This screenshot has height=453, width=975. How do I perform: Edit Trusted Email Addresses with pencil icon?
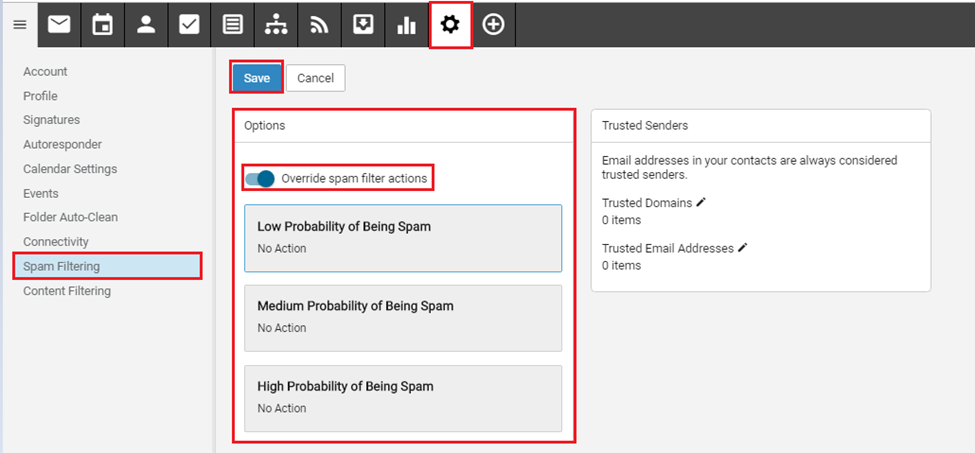(x=742, y=247)
